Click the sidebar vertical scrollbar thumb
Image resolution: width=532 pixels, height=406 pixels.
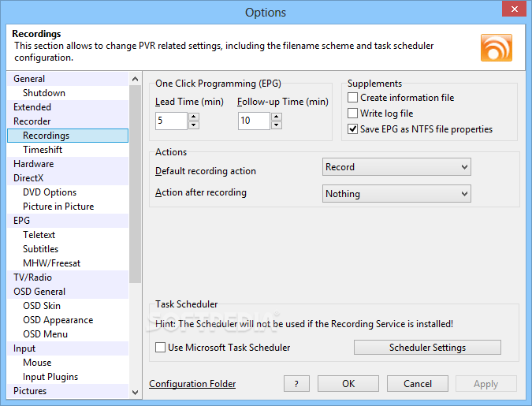[x=135, y=184]
